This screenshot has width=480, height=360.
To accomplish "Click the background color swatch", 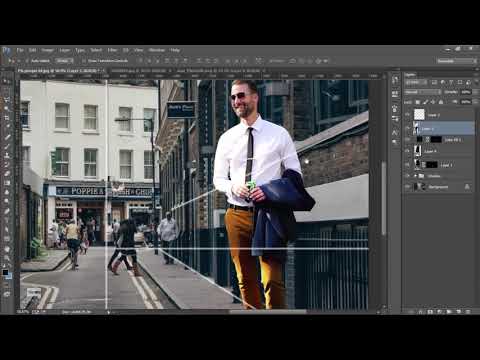I will point(9,276).
